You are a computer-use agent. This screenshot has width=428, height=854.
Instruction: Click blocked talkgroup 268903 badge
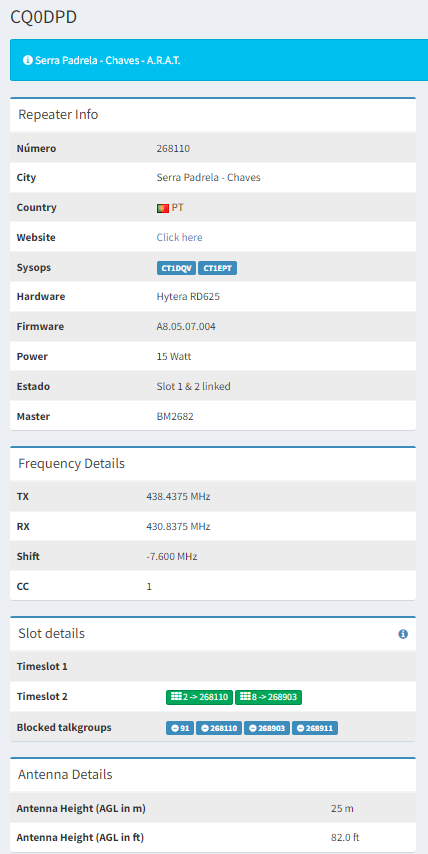[267, 728]
